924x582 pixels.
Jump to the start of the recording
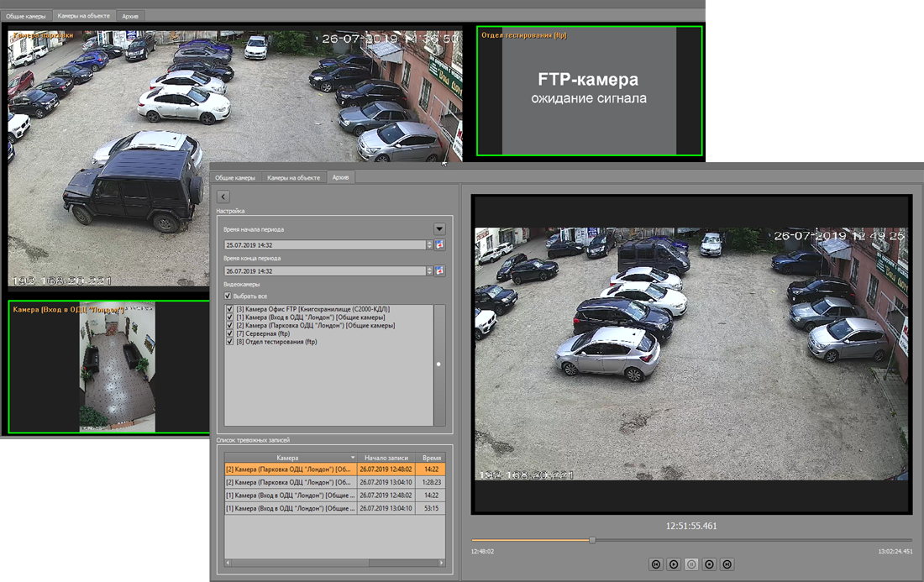(x=656, y=565)
